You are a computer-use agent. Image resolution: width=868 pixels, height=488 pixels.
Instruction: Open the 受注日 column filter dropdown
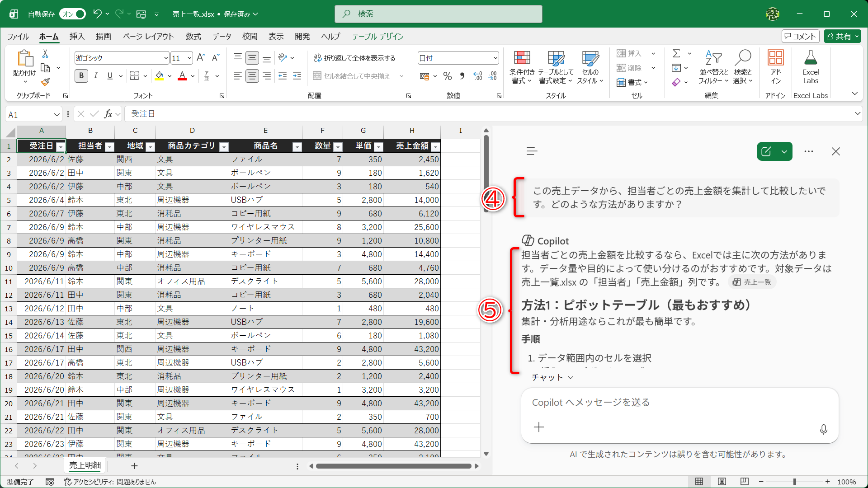point(61,147)
